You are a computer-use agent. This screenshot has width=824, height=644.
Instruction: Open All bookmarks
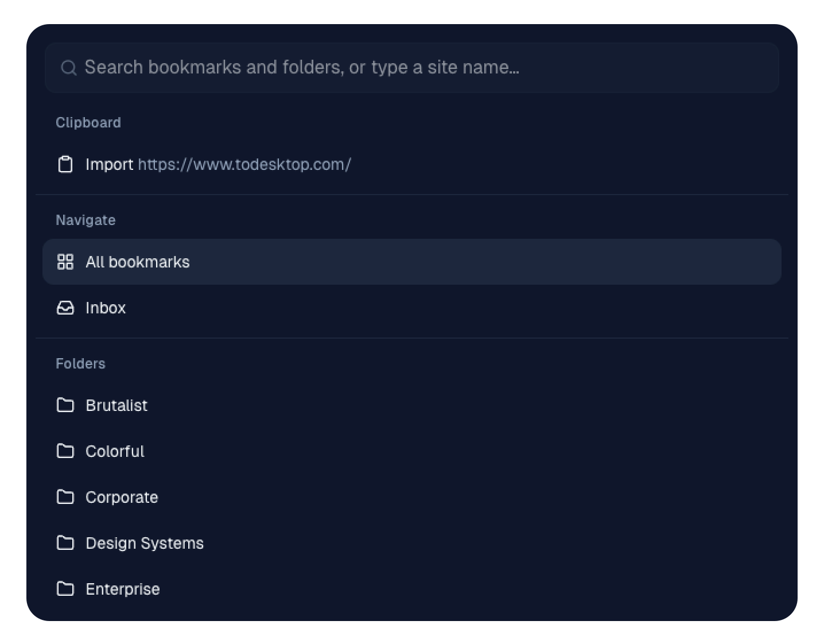(412, 262)
